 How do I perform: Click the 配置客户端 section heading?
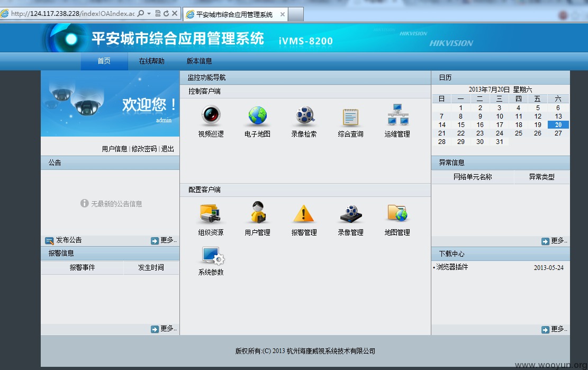204,190
